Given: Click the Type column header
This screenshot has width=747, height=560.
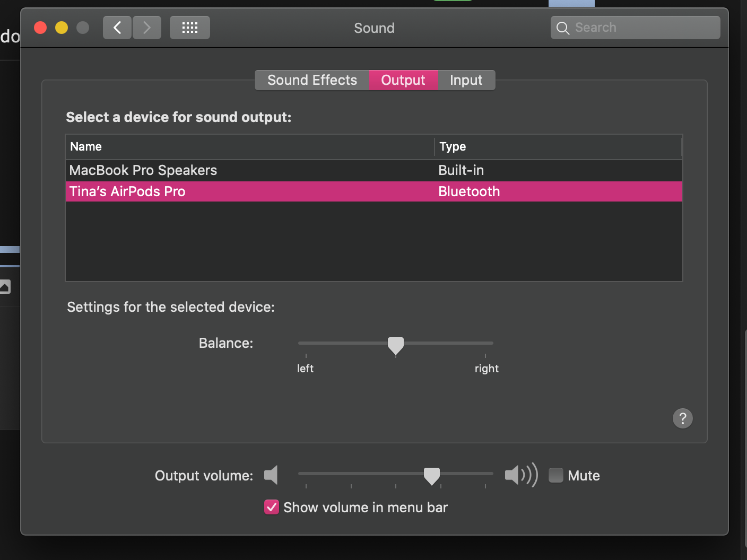Looking at the screenshot, I should coord(558,146).
